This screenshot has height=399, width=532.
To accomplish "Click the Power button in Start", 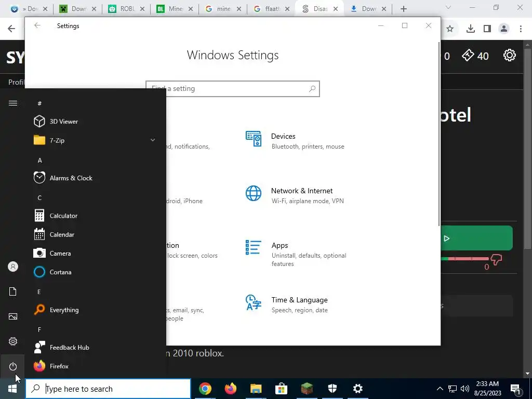I will [x=12, y=366].
